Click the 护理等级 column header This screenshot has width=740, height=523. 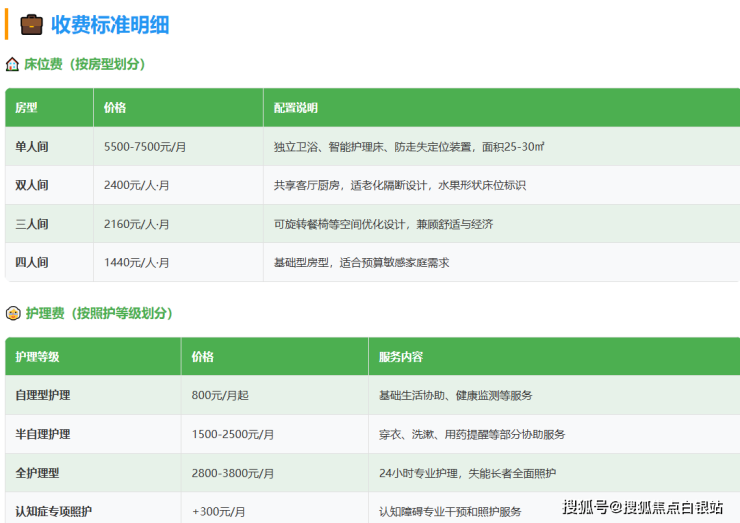[x=37, y=357]
